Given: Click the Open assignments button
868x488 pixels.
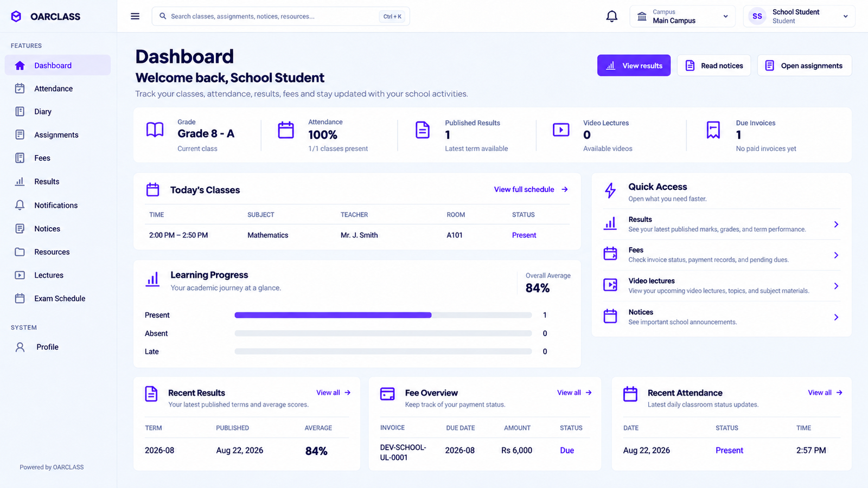Looking at the screenshot, I should [805, 65].
